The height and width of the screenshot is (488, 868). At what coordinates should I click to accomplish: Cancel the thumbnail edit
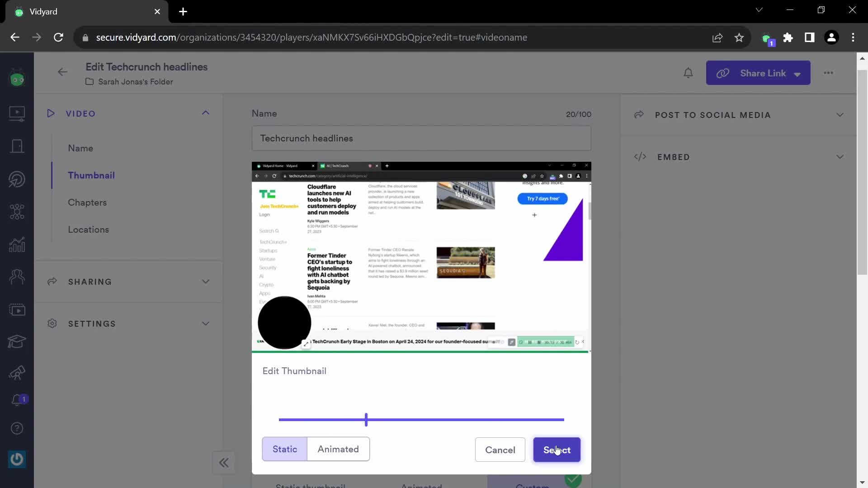pyautogui.click(x=500, y=450)
